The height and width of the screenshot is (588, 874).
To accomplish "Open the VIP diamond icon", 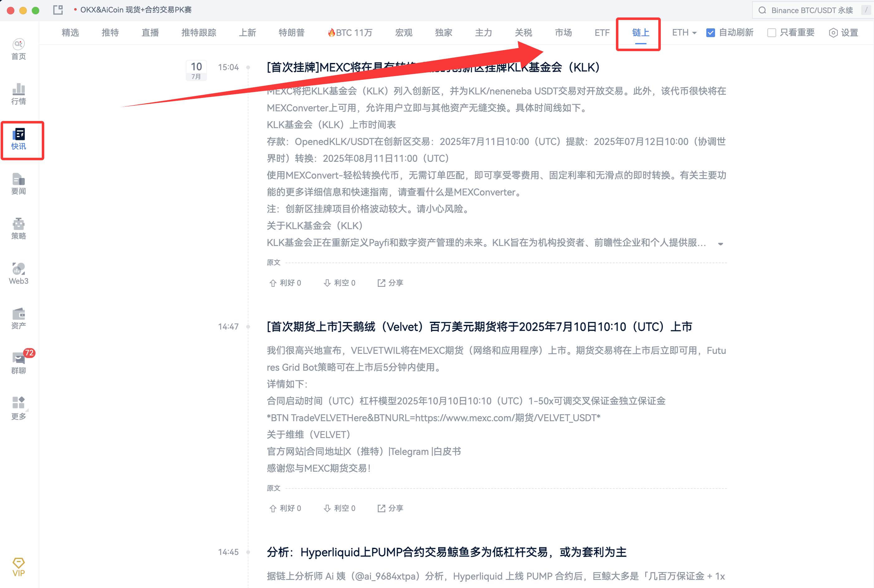I will pos(18,567).
